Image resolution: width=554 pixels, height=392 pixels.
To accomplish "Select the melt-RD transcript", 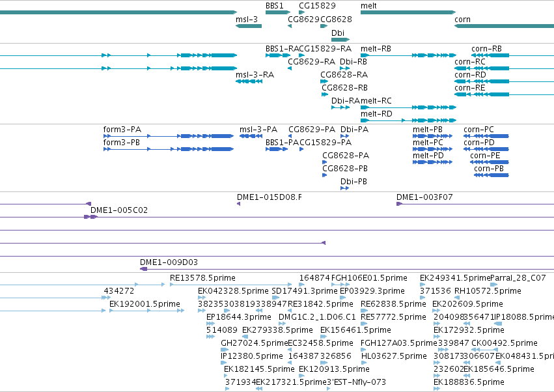I will click(x=408, y=120).
